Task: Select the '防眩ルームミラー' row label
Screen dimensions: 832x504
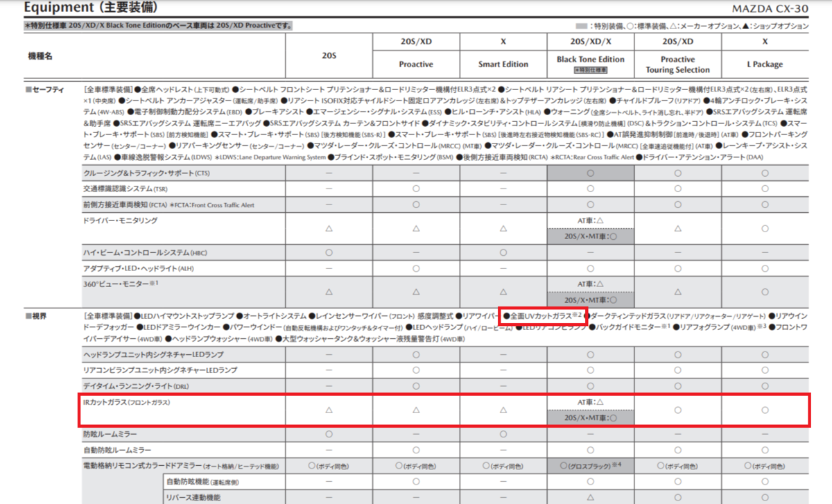Action: [x=110, y=434]
